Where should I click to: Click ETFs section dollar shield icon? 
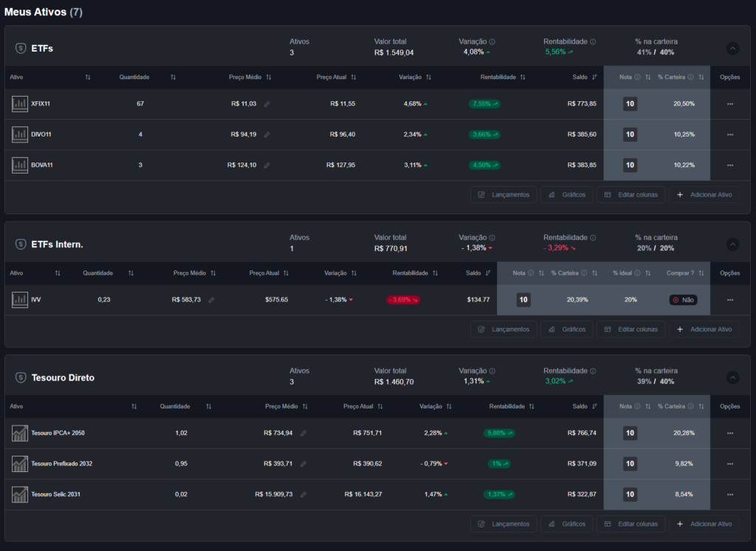point(21,48)
